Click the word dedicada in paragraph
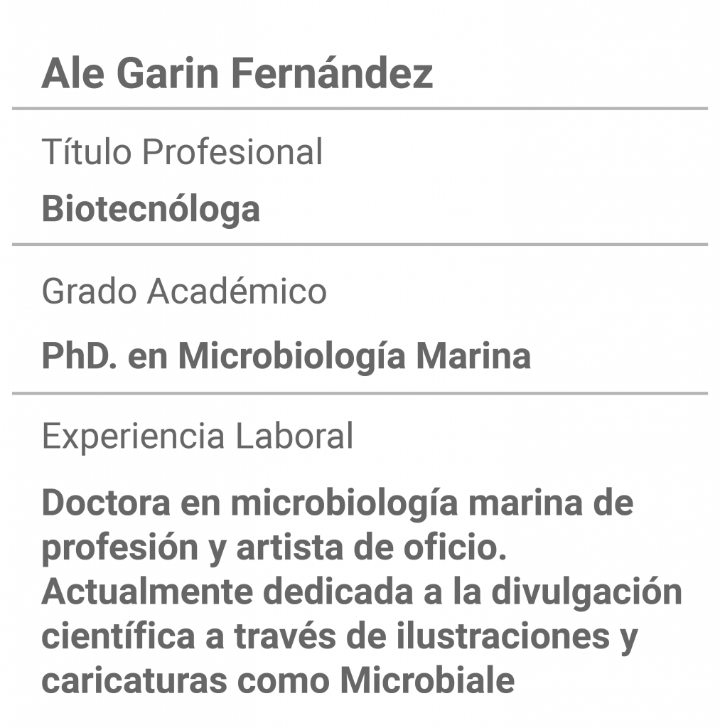720x728 pixels. (x=338, y=592)
